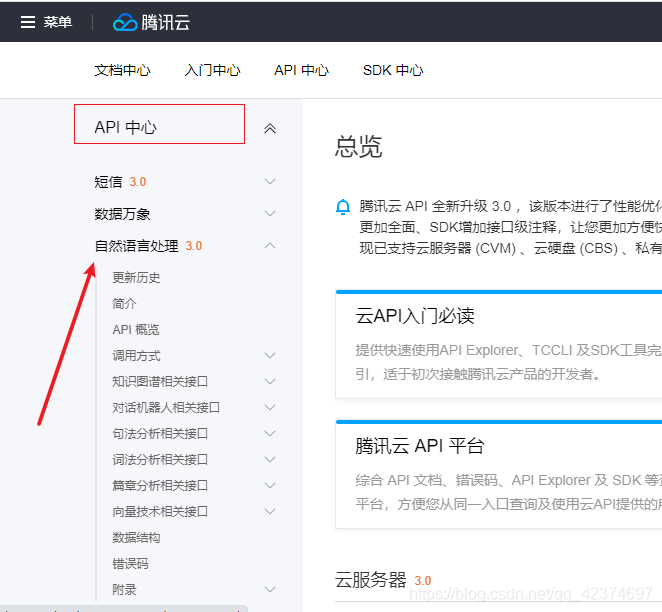Screen dimensions: 662x612
Task: Switch to the API 中心 top tab
Action: 301,70
